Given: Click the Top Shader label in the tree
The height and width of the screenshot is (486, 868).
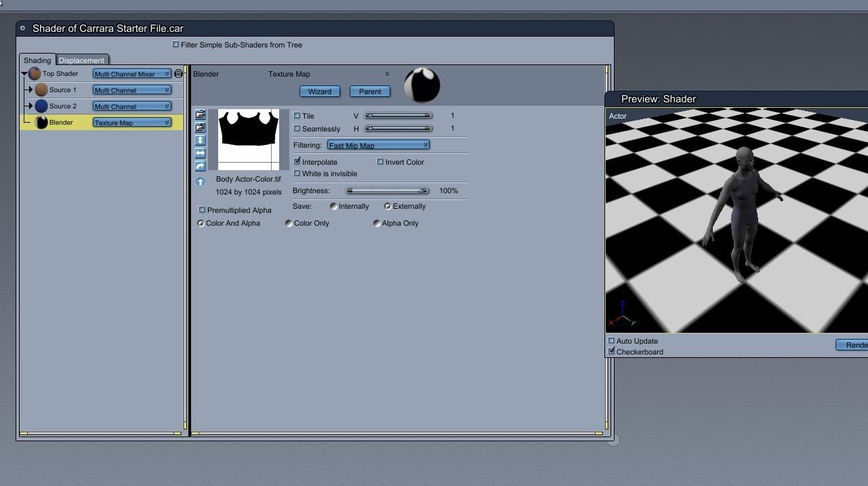Looking at the screenshot, I should [x=60, y=73].
